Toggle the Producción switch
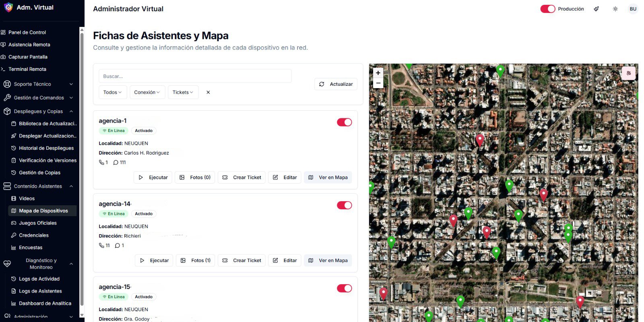The width and height of the screenshot is (644, 322). pyautogui.click(x=547, y=9)
